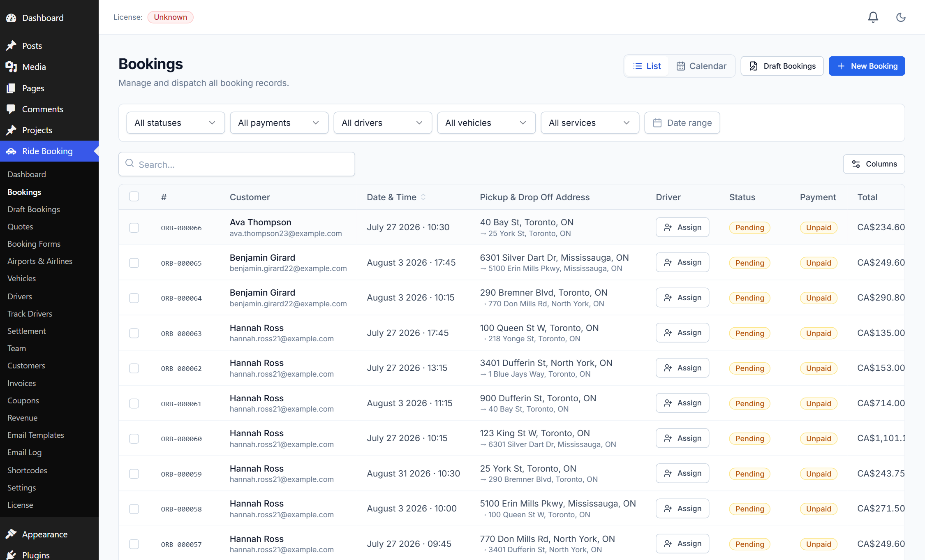The width and height of the screenshot is (925, 560).
Task: Click the Media library icon
Action: coord(11,67)
